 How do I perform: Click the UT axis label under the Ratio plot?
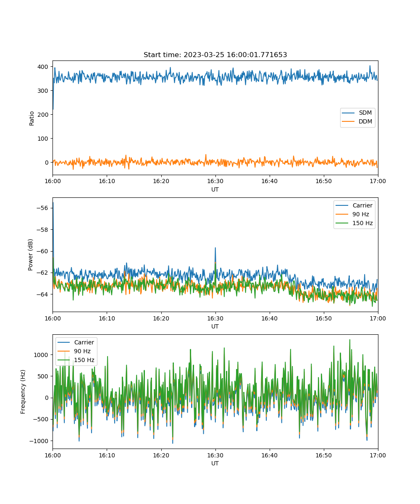[x=215, y=189]
